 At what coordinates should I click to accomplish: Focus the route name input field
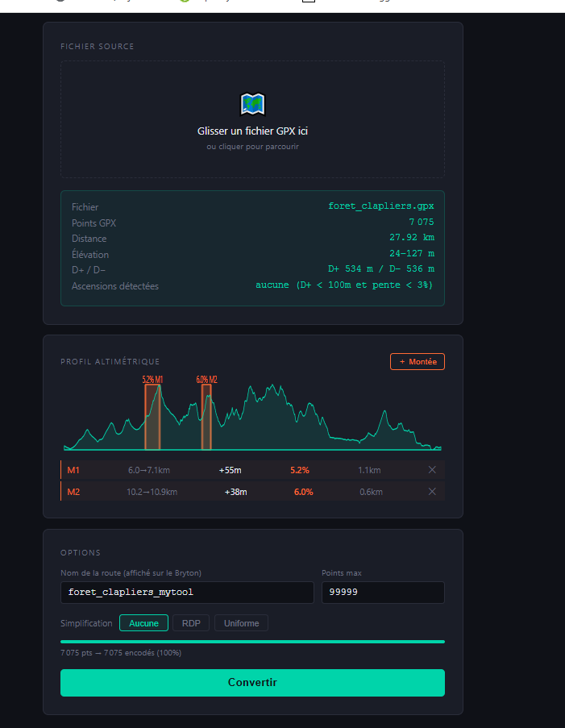point(187,593)
